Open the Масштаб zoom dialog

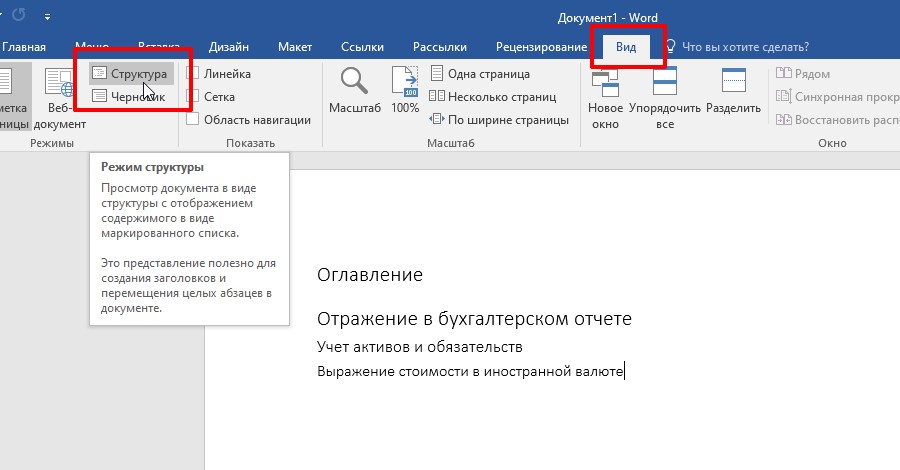point(355,90)
